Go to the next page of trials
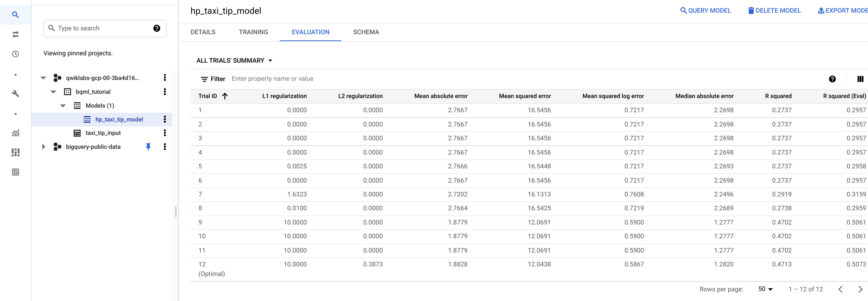This screenshot has height=301, width=868. (x=860, y=289)
